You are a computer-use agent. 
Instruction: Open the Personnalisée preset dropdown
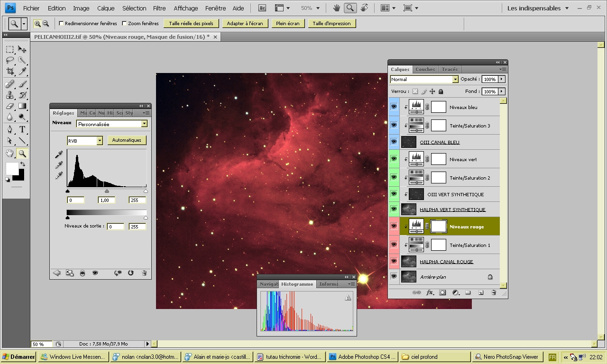pos(144,124)
